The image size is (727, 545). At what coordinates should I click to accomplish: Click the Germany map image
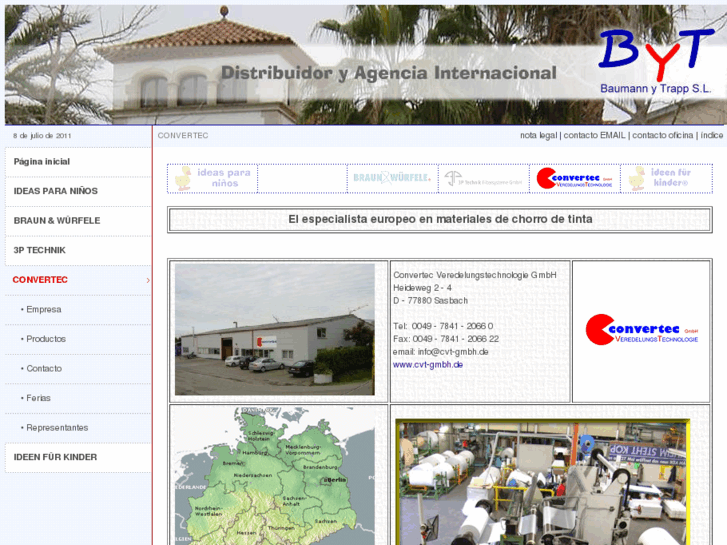pos(274,476)
